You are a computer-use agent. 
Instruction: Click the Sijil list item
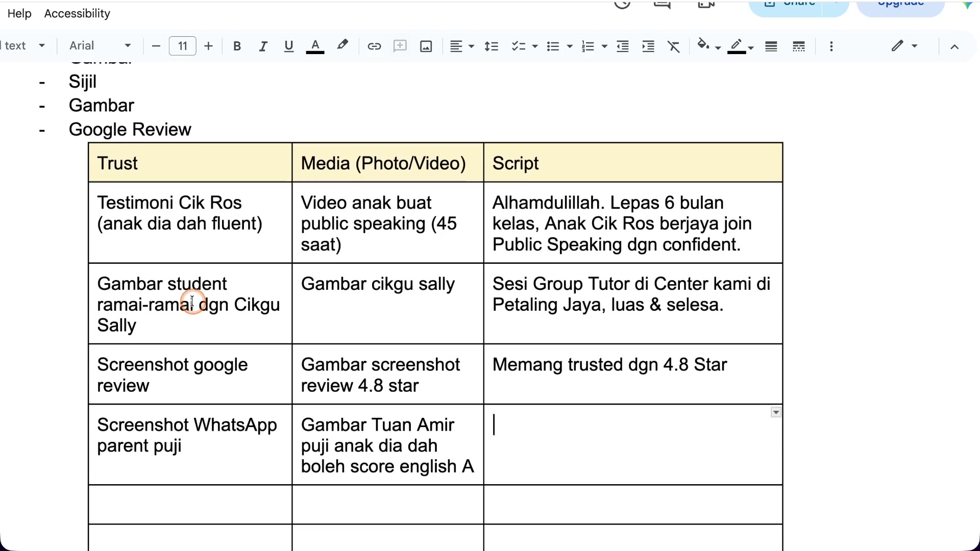(x=83, y=82)
